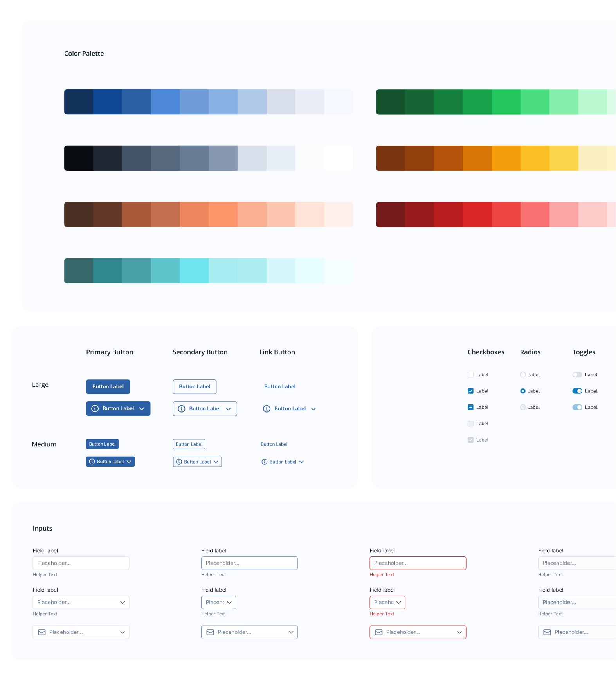Turn off the dark blue toggle
Viewport: 616px width, 684px height.
tap(577, 391)
